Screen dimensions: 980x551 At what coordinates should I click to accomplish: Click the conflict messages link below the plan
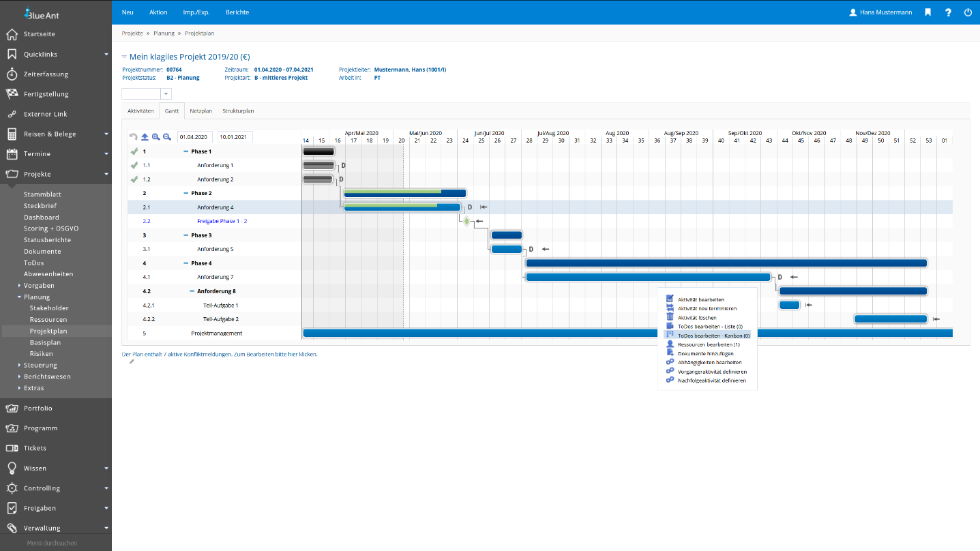(219, 355)
